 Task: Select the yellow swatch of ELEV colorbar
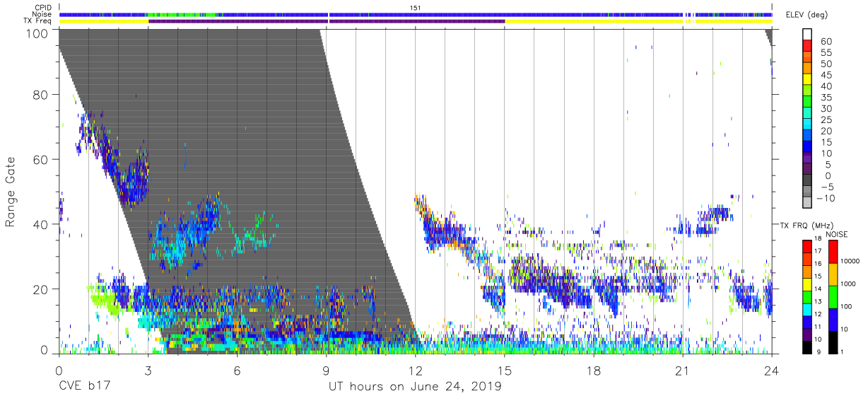coord(807,79)
